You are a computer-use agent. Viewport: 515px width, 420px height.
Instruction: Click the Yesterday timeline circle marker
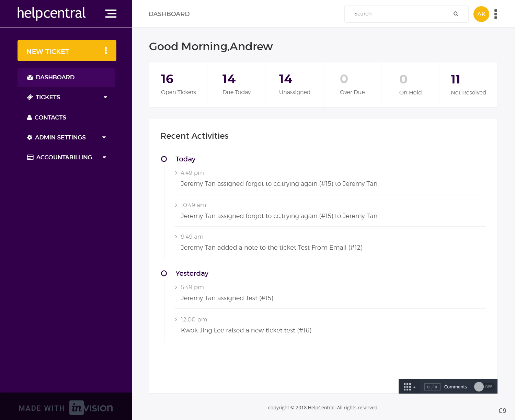point(164,273)
